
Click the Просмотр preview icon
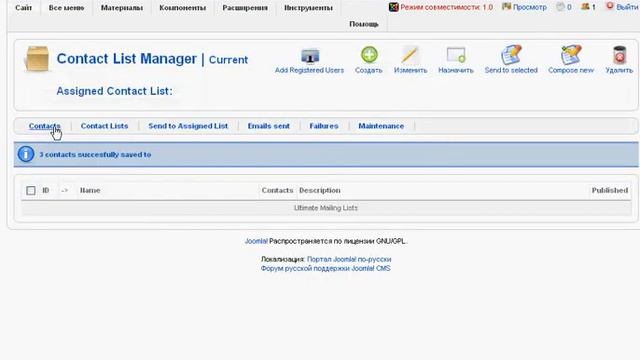pos(506,7)
